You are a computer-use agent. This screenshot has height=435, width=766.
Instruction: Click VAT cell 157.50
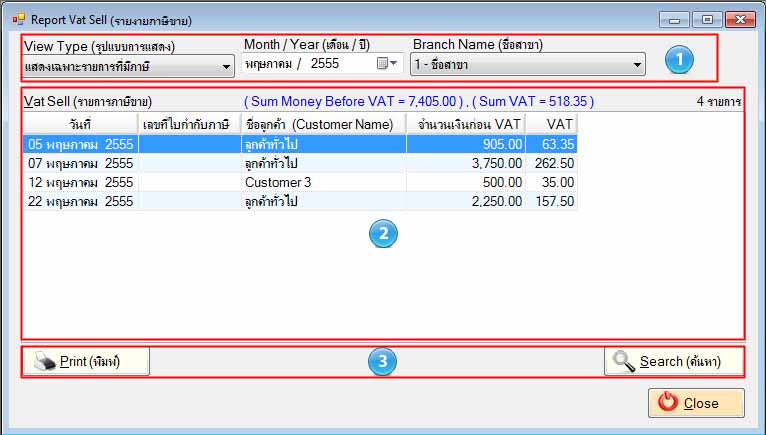(552, 201)
